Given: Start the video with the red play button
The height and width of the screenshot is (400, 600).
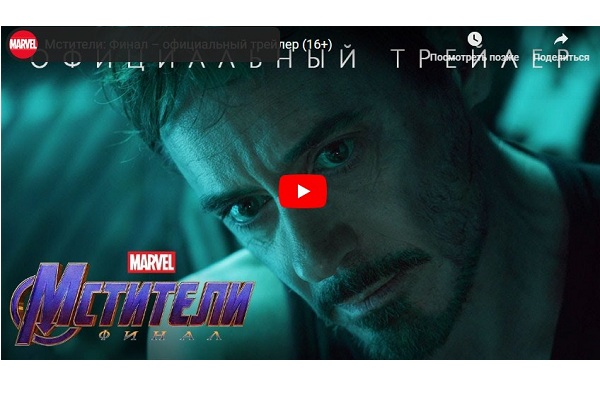Looking at the screenshot, I should point(303,191).
